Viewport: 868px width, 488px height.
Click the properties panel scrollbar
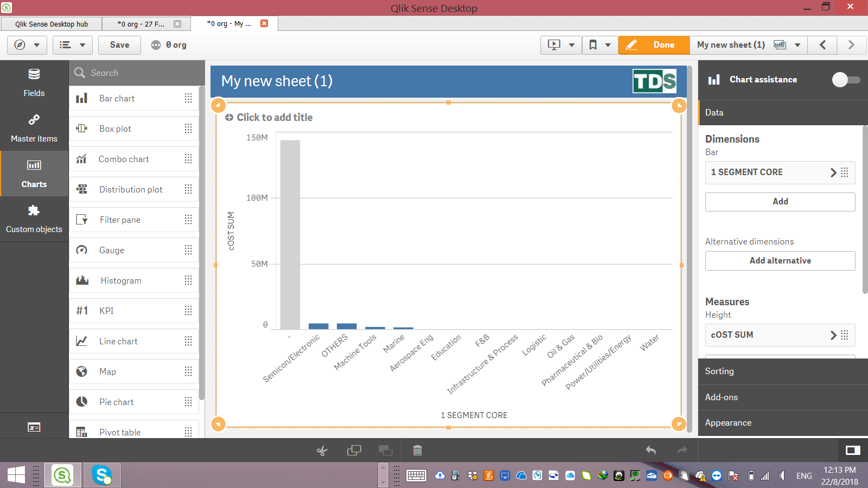click(865, 210)
